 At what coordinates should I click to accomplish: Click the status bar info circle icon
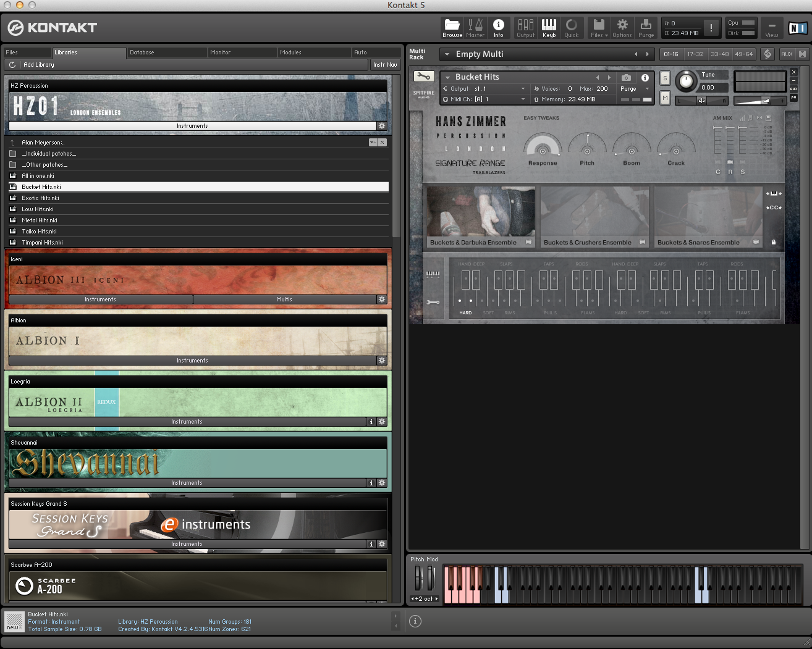click(415, 621)
